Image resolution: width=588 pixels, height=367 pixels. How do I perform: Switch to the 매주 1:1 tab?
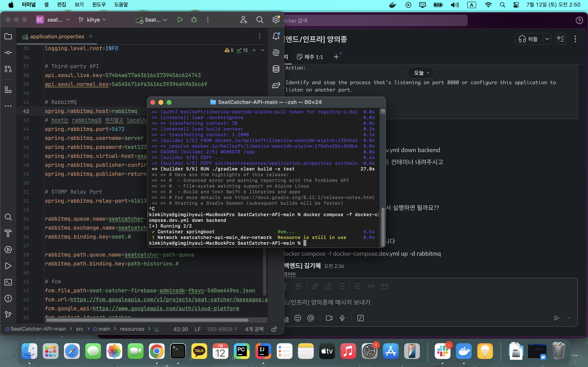tap(310, 57)
